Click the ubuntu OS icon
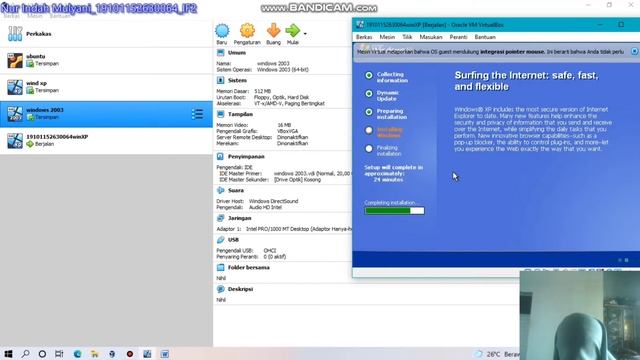 (15, 60)
